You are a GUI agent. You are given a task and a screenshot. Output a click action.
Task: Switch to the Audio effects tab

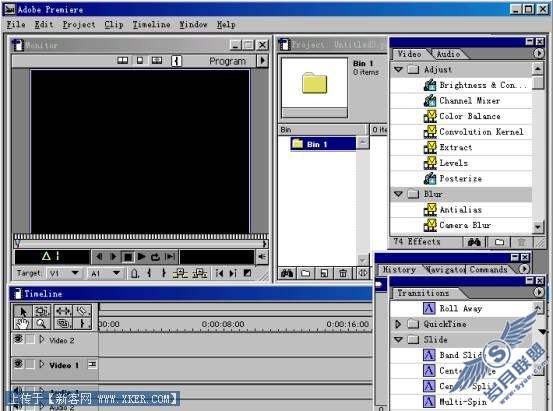tap(448, 54)
